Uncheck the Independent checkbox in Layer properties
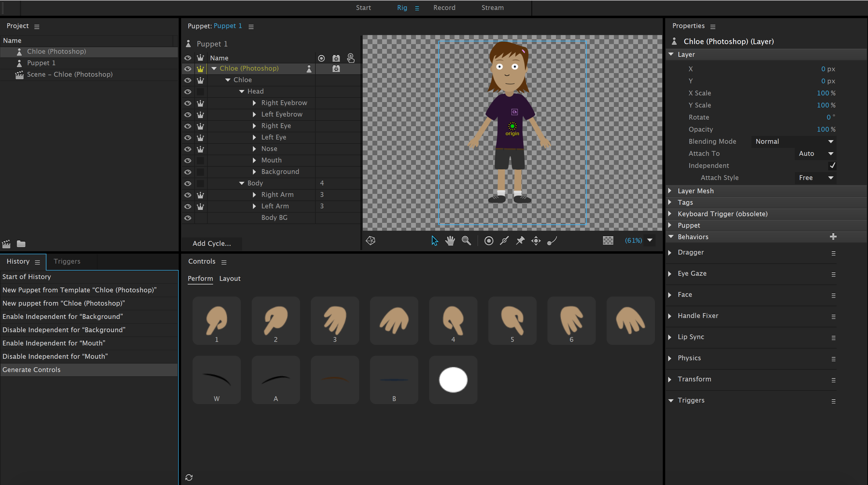This screenshot has height=485, width=868. [833, 165]
